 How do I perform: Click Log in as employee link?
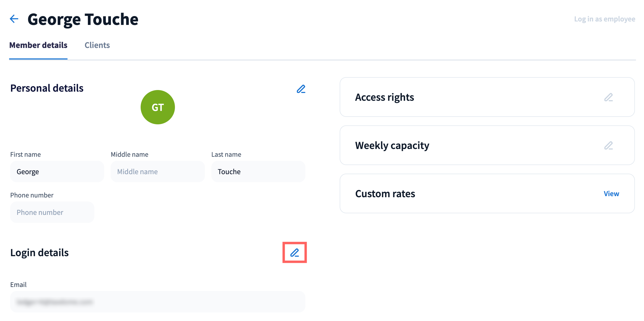pyautogui.click(x=604, y=19)
